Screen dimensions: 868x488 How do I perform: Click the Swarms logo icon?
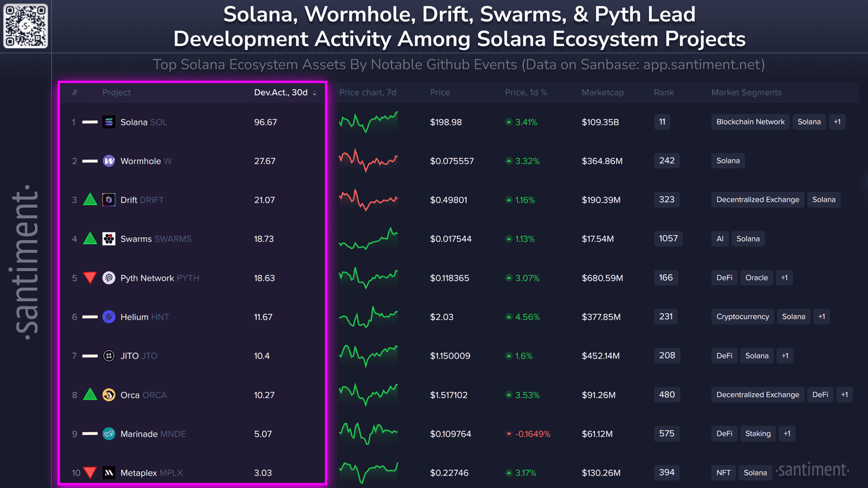tap(108, 239)
